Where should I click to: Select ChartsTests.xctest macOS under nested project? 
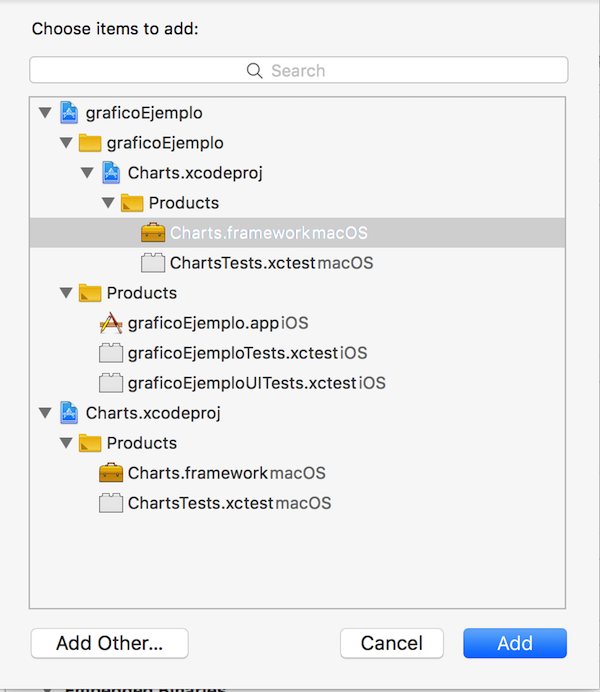pyautogui.click(x=270, y=263)
